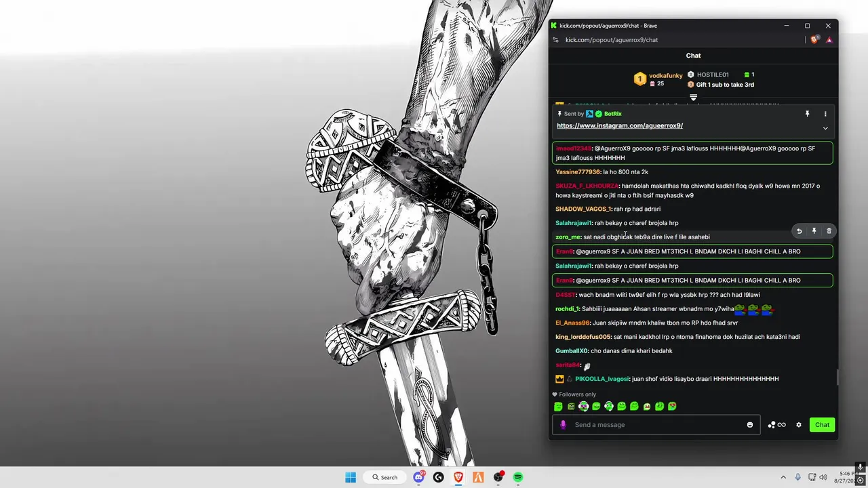Delete the zoro_me chat message
The width and height of the screenshot is (868, 488).
click(829, 231)
